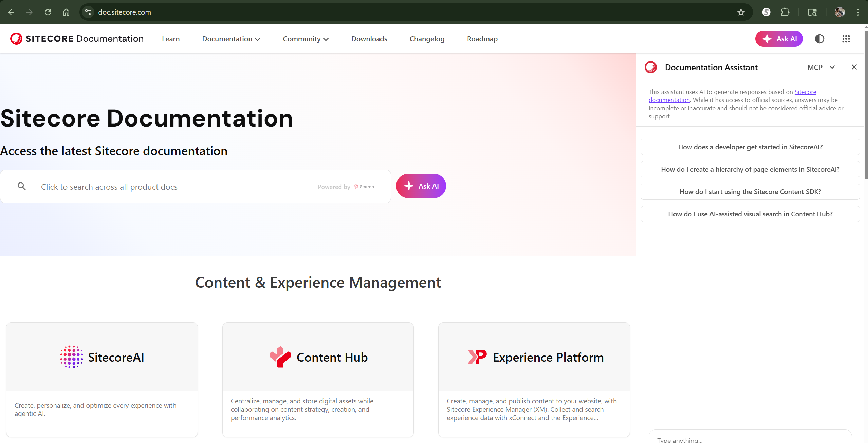The image size is (868, 443).
Task: Open the Experience Platform product card
Action: coord(534,380)
